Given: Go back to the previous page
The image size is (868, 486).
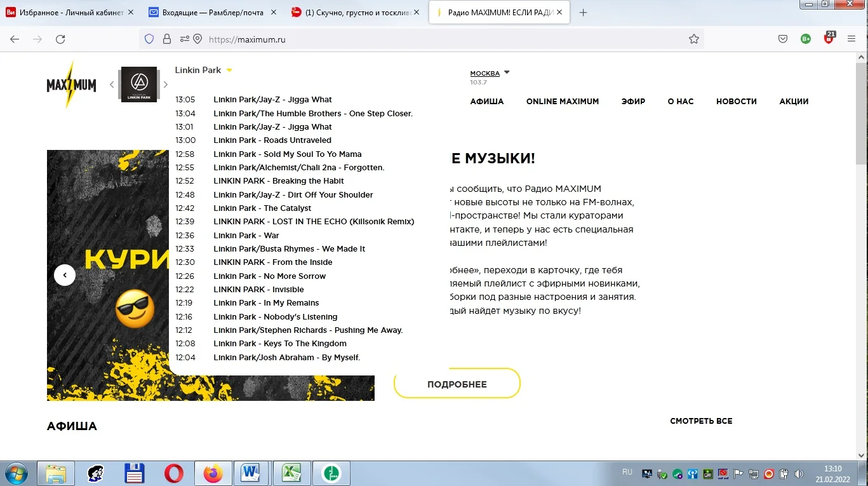Looking at the screenshot, I should click(x=15, y=39).
